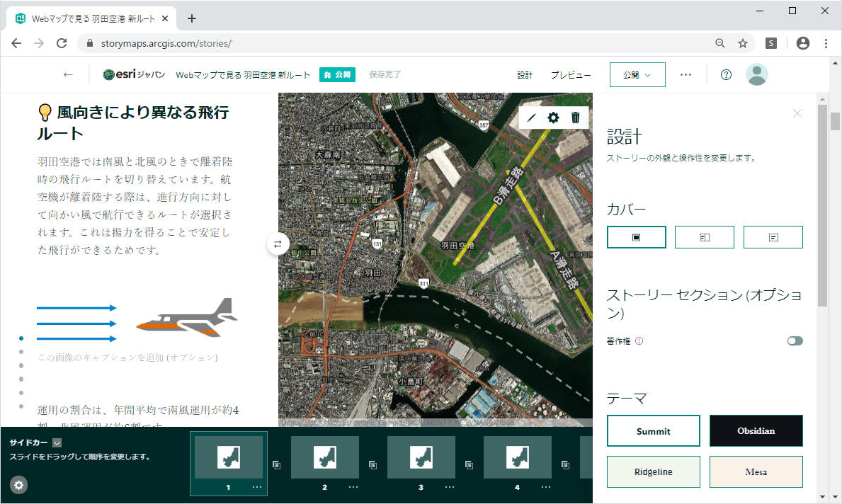
Task: Open the sidecar settings gear at bottom left
Action: coord(18,486)
